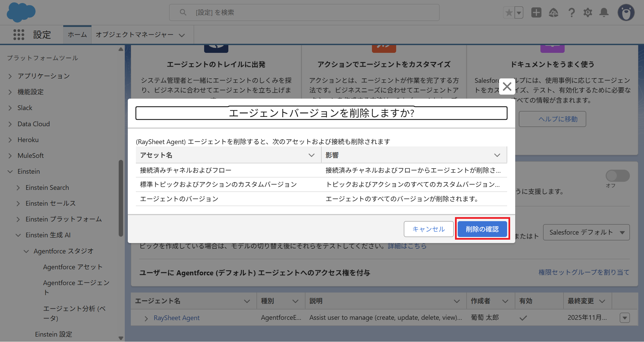
Task: Close the delete agent dialog
Action: tap(507, 87)
